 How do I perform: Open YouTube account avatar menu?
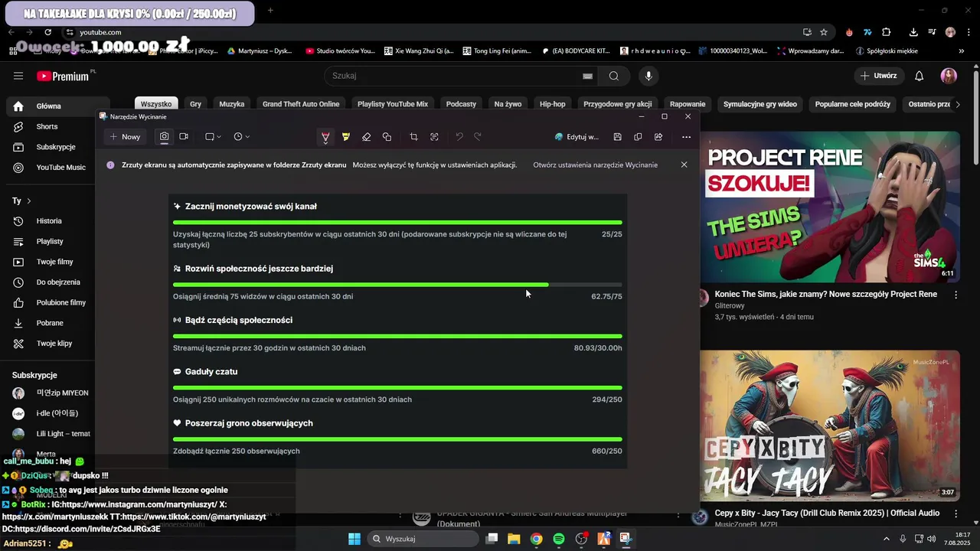949,76
